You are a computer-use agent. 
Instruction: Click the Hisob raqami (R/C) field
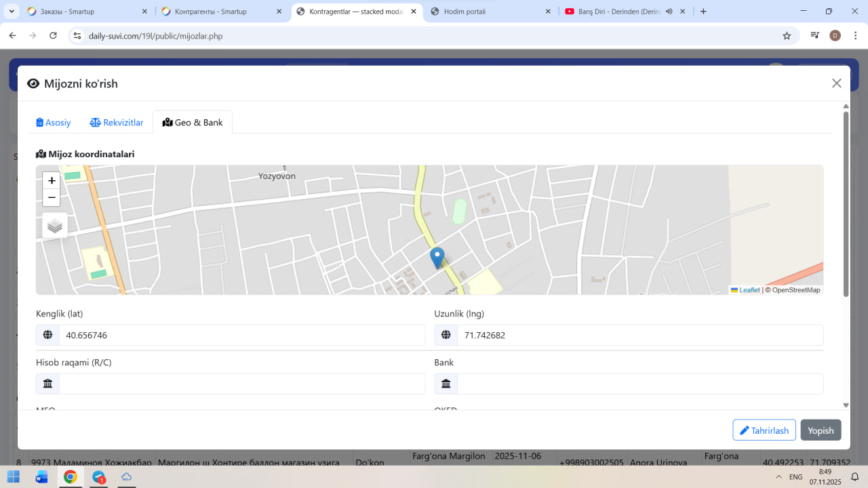tap(241, 384)
